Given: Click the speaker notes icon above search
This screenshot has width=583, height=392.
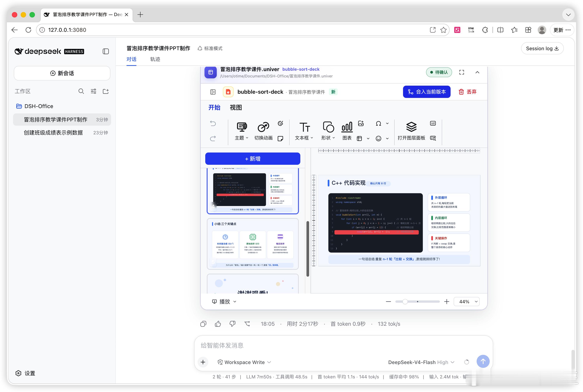Looking at the screenshot, I should (x=433, y=123).
